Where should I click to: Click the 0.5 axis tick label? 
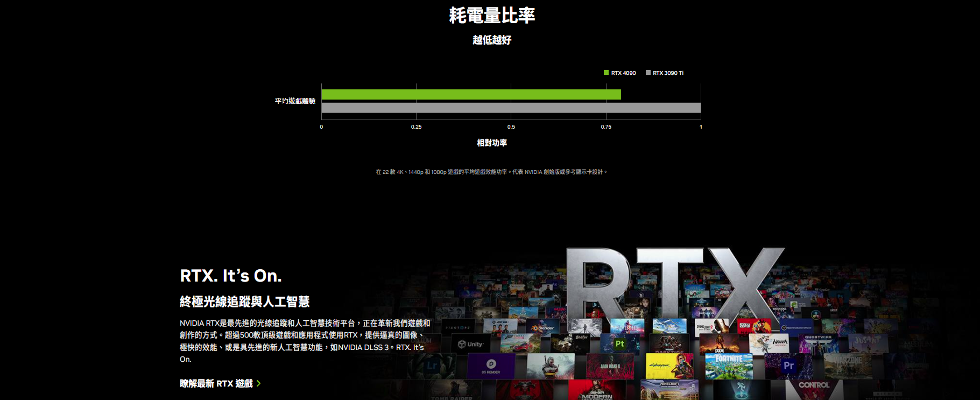(511, 127)
